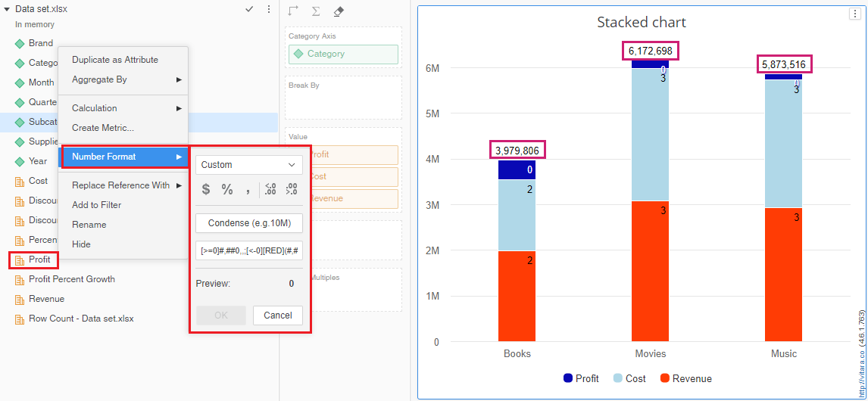Toggle thousands comma separator
Image resolution: width=868 pixels, height=401 pixels.
coord(248,190)
